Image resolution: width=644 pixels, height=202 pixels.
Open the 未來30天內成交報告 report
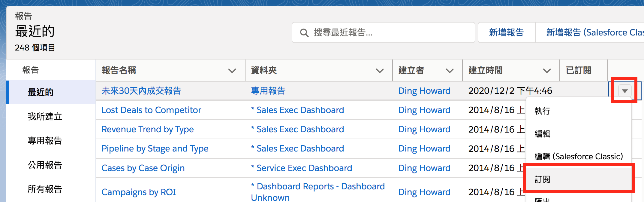(x=141, y=90)
